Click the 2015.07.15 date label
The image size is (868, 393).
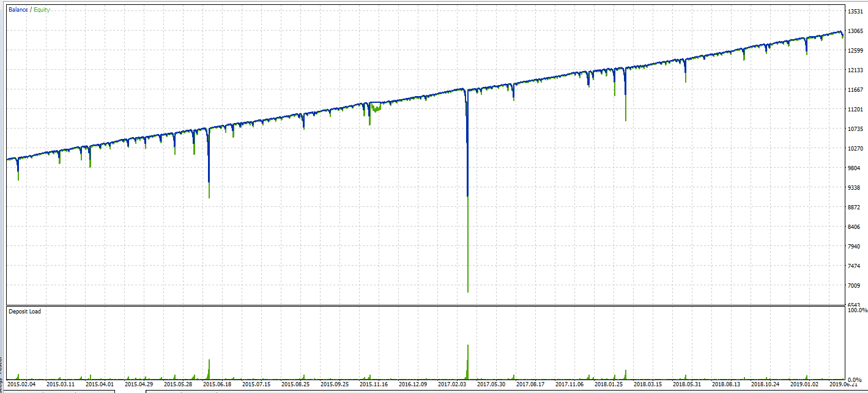pyautogui.click(x=256, y=384)
